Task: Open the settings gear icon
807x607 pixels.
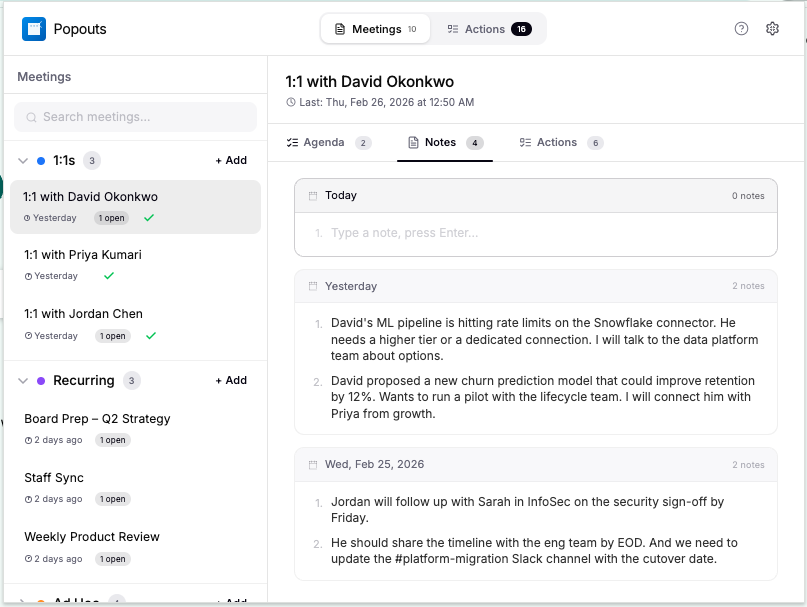Action: pyautogui.click(x=772, y=29)
